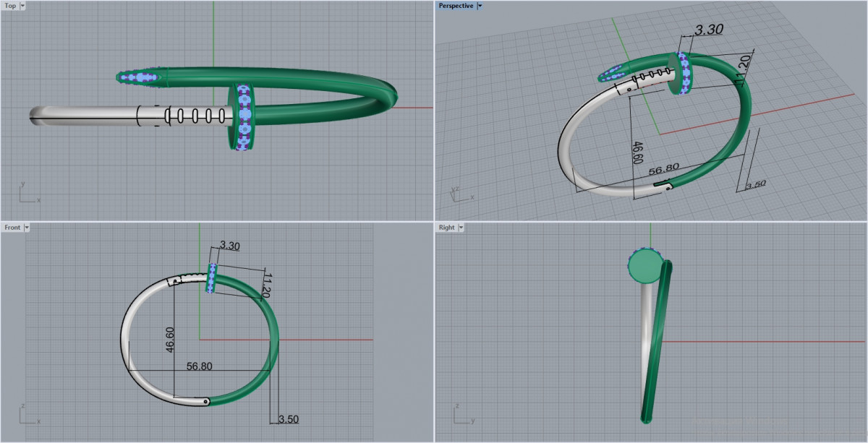Image resolution: width=868 pixels, height=443 pixels.
Task: Select the Perspective viewport title
Action: click(x=456, y=6)
